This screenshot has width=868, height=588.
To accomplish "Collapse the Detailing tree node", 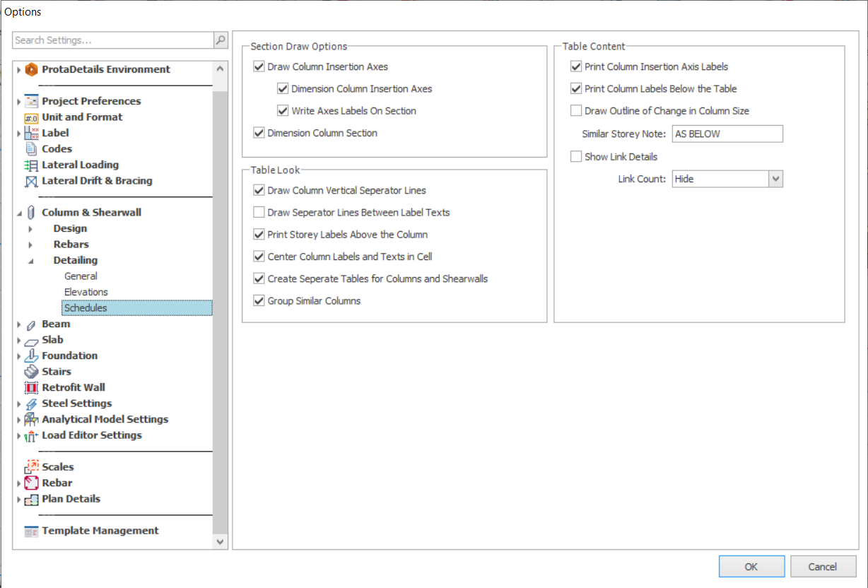I will [30, 261].
